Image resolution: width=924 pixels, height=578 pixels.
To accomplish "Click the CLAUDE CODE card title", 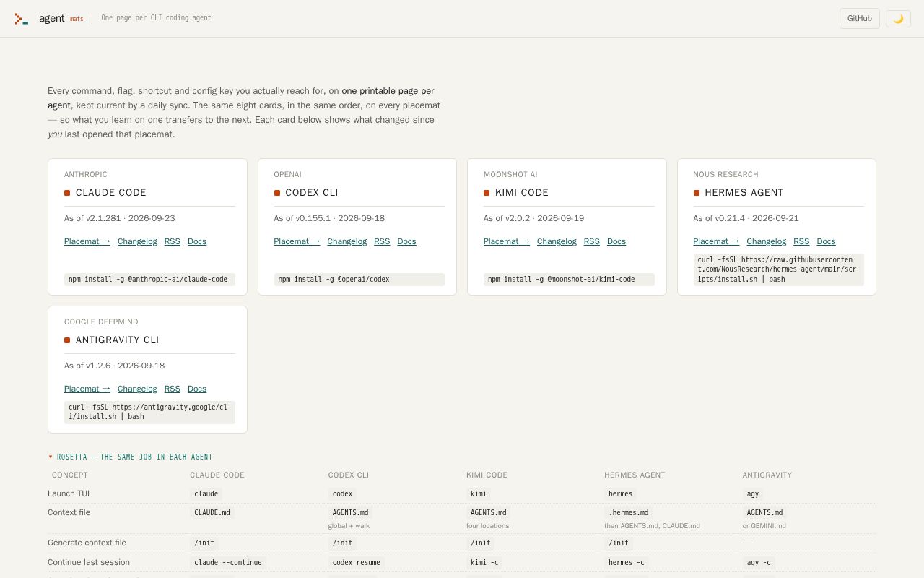I will click(111, 193).
